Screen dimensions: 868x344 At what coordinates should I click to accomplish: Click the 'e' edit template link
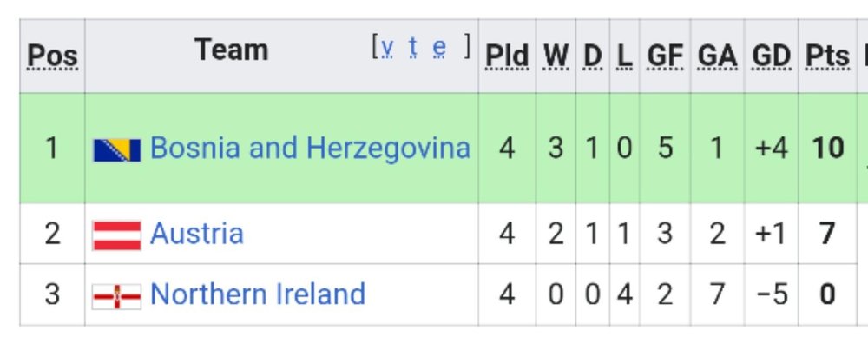click(439, 48)
